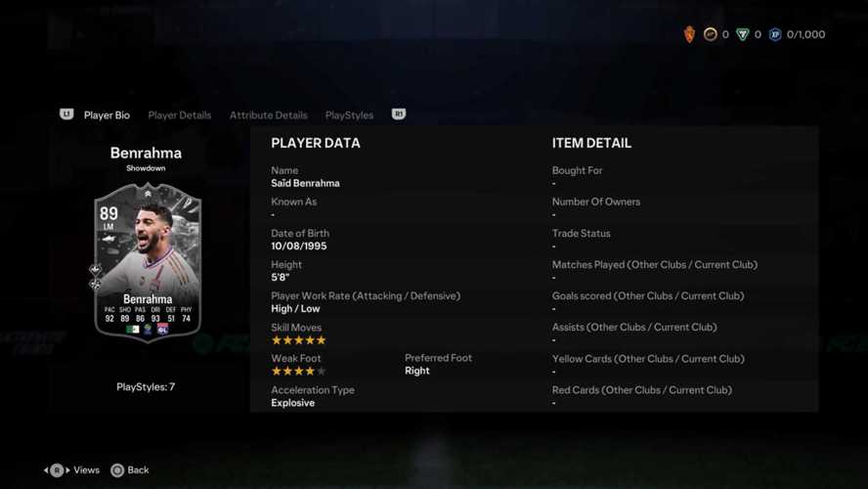Open the Player Details tab
868x489 pixels.
click(179, 115)
